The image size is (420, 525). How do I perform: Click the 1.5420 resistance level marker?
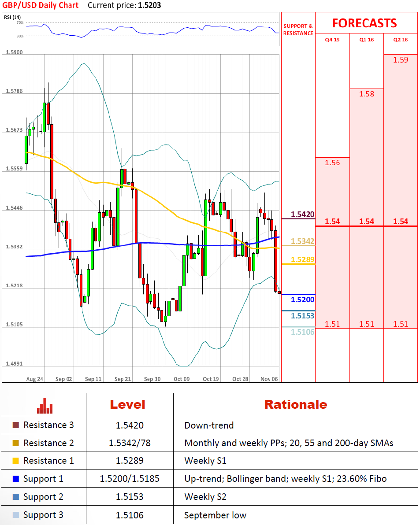[x=302, y=214]
